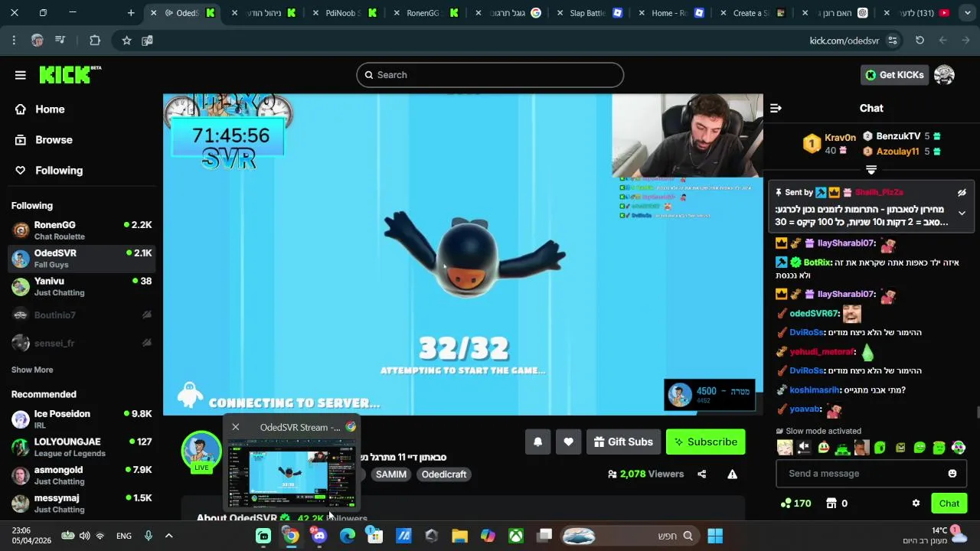Viewport: 980px width, 551px height.
Task: Open the Kick hamburger menu
Action: [21, 75]
